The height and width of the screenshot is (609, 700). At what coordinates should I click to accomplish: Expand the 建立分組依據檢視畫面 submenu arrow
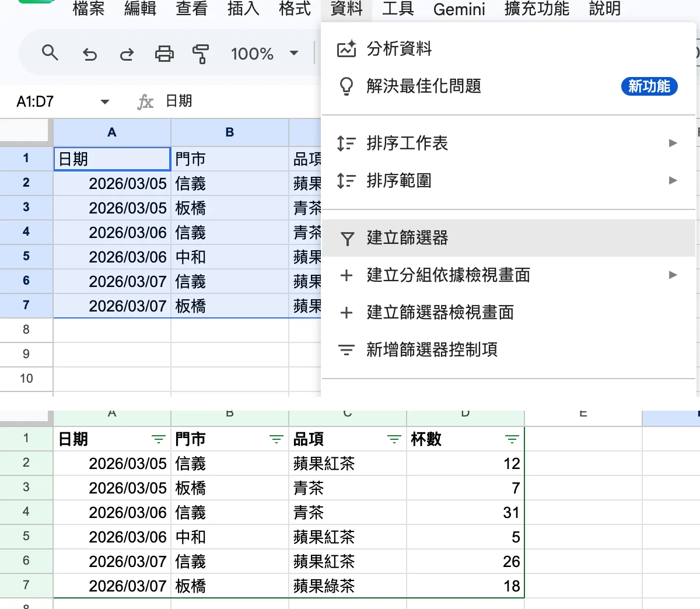click(673, 275)
